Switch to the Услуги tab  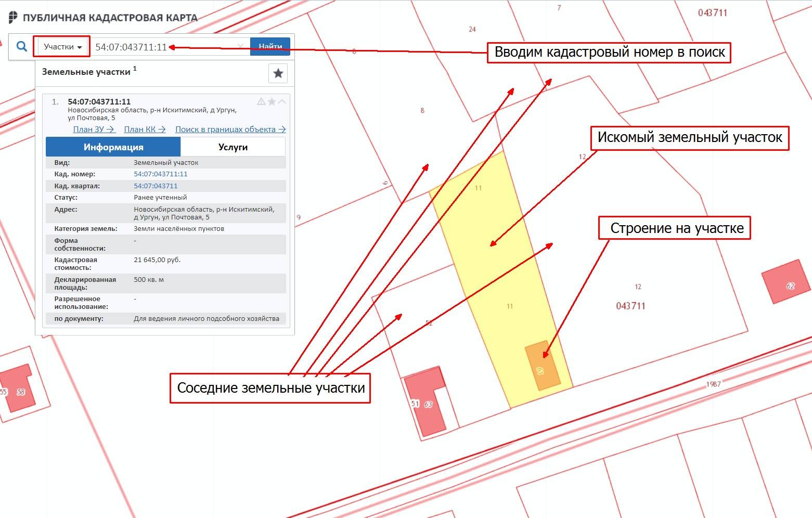[x=233, y=147]
